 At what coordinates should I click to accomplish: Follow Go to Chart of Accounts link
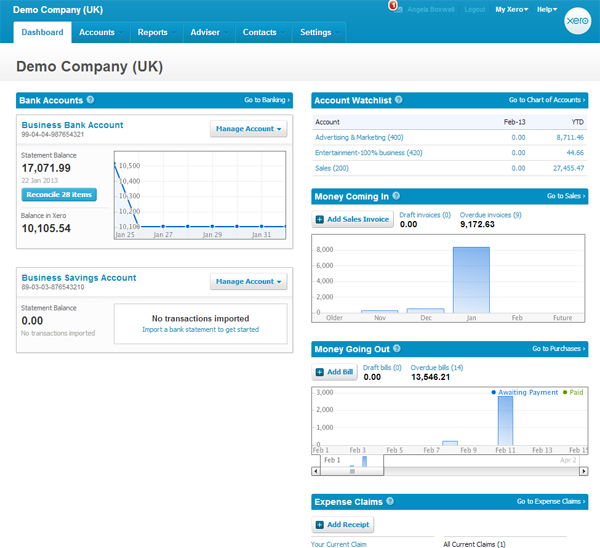click(x=547, y=100)
